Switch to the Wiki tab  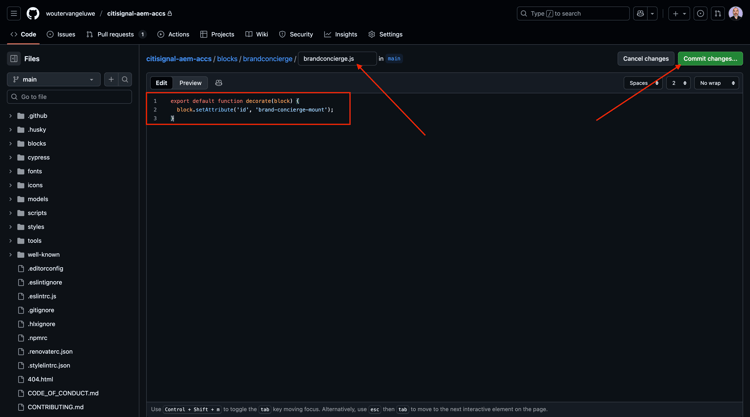257,34
